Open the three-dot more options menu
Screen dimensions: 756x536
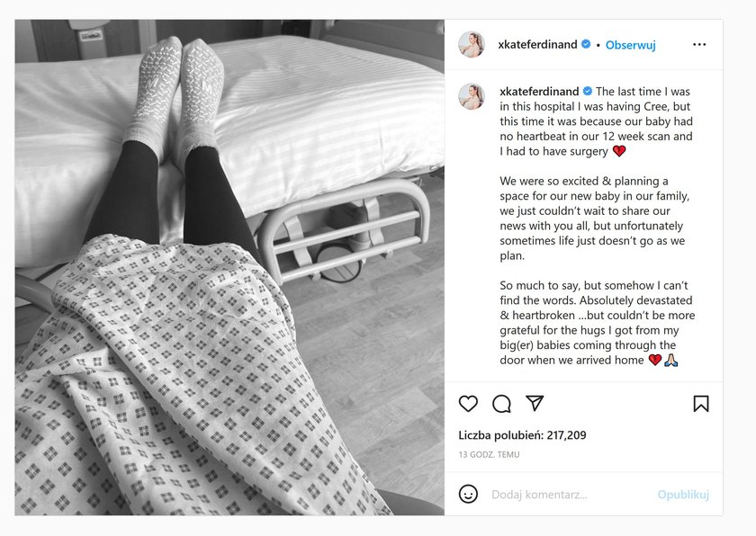click(699, 44)
